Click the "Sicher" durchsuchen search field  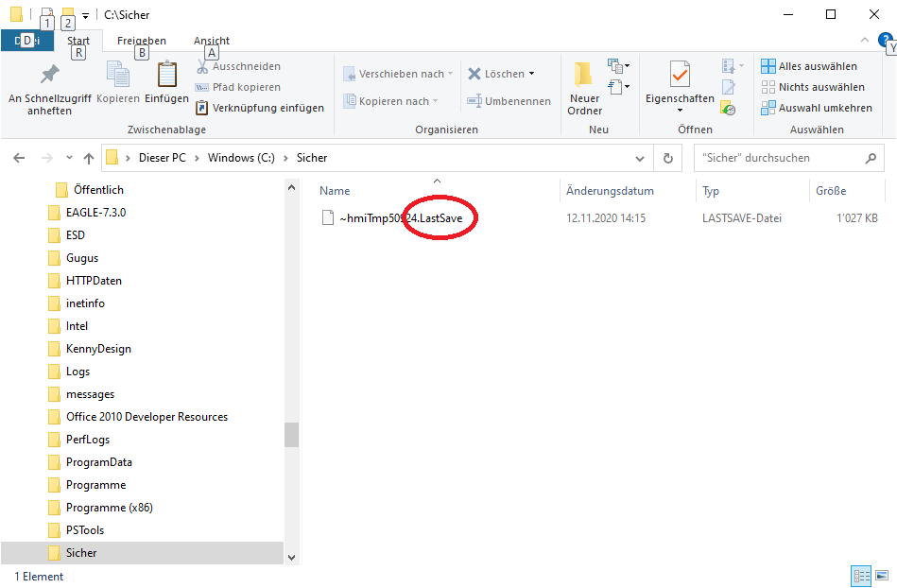[780, 158]
